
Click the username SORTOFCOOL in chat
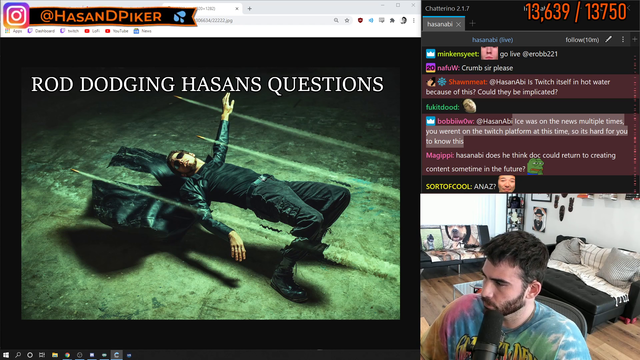(449, 187)
